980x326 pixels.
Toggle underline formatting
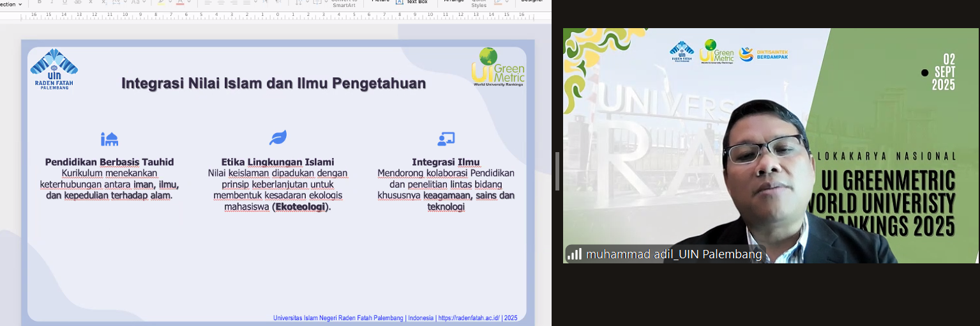pyautogui.click(x=64, y=3)
